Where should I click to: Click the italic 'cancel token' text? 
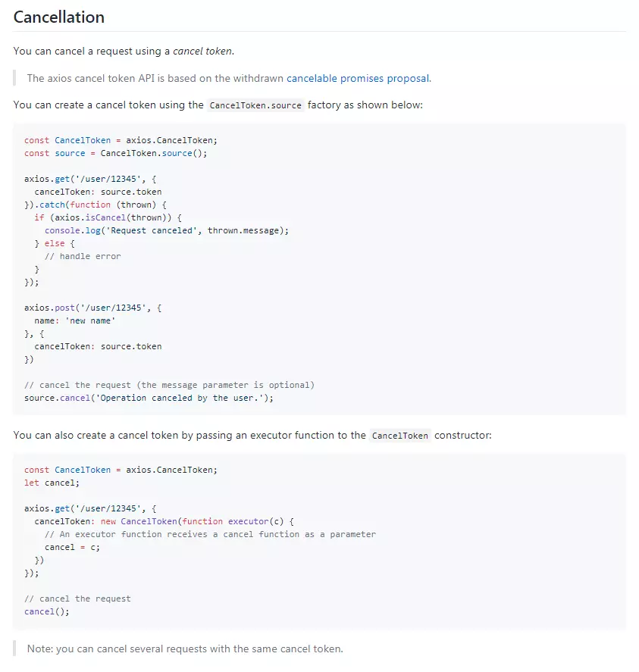203,52
